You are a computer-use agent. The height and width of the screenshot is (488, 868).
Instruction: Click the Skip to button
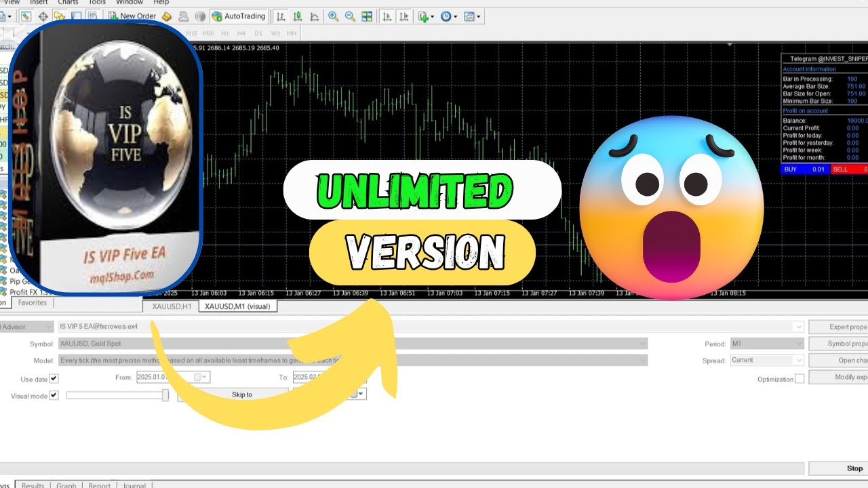pos(233,394)
